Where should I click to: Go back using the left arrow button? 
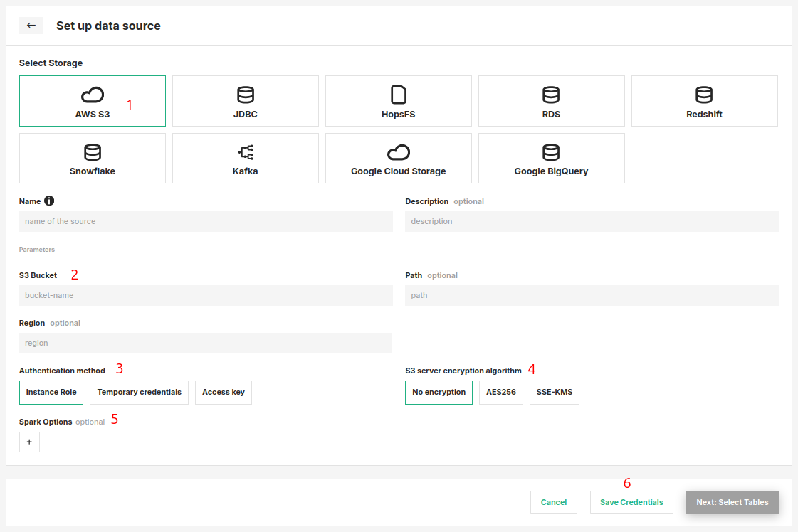click(x=31, y=26)
